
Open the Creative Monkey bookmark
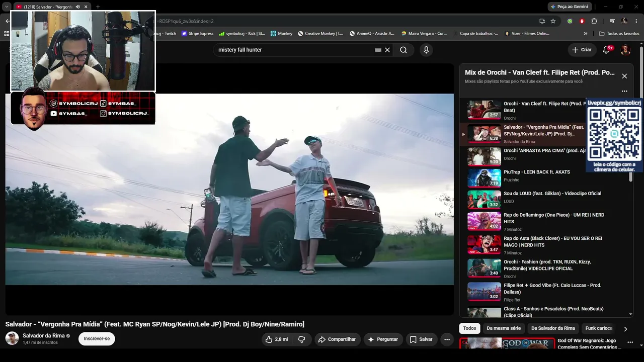pyautogui.click(x=320, y=34)
